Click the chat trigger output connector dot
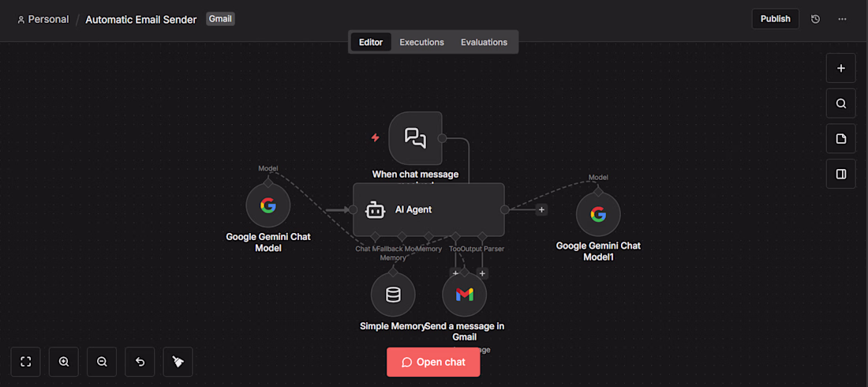The image size is (868, 387). pyautogui.click(x=442, y=137)
